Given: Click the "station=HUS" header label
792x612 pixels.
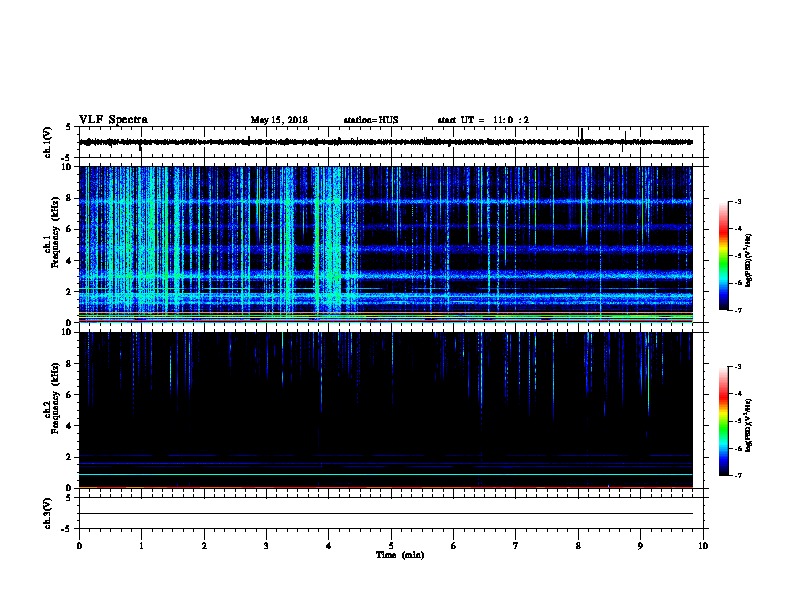Looking at the screenshot, I should 371,120.
